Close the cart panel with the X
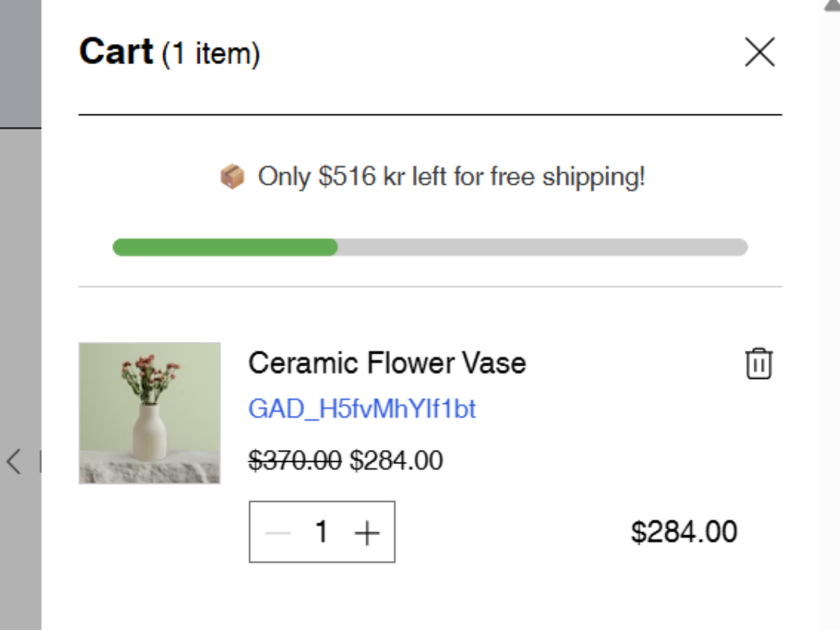 [x=760, y=52]
